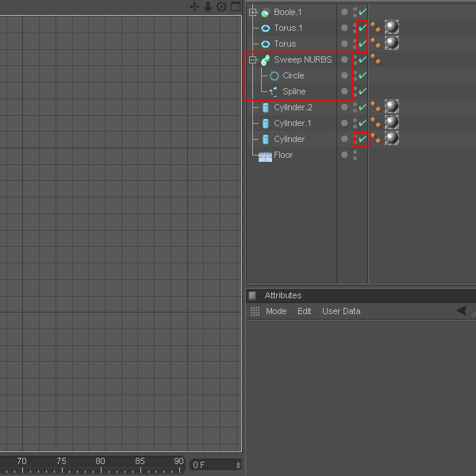
Task: Click the viewport rotate camera icon
Action: [x=221, y=6]
